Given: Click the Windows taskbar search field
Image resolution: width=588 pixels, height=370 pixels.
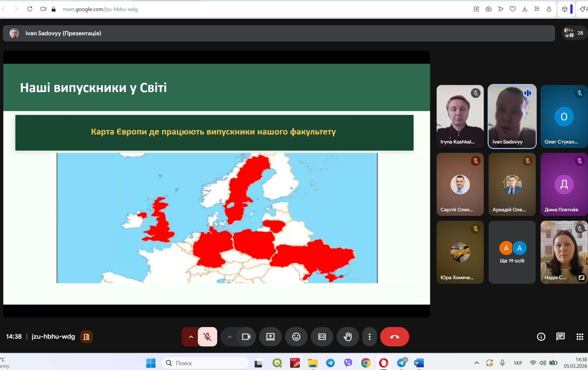Looking at the screenshot, I should [206, 363].
